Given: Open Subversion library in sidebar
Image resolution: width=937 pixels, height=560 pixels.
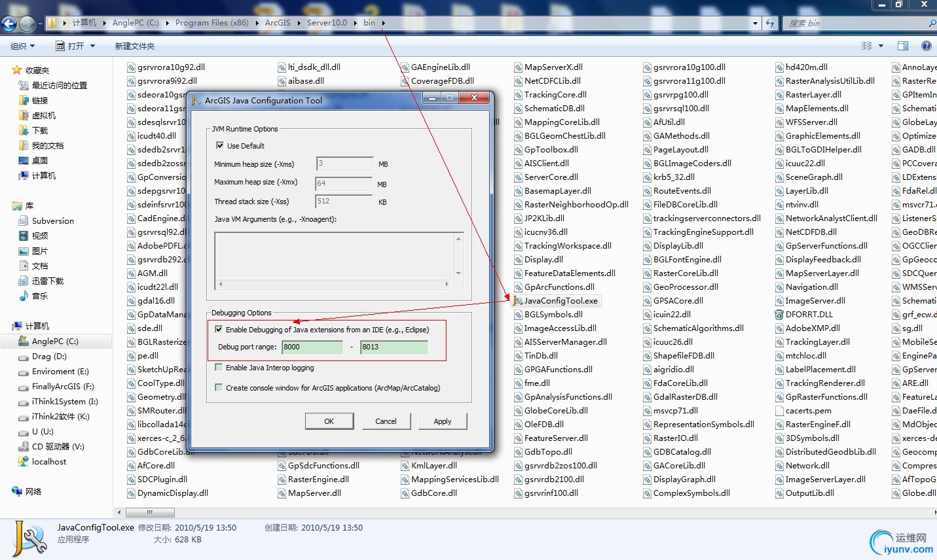Looking at the screenshot, I should 46,221.
